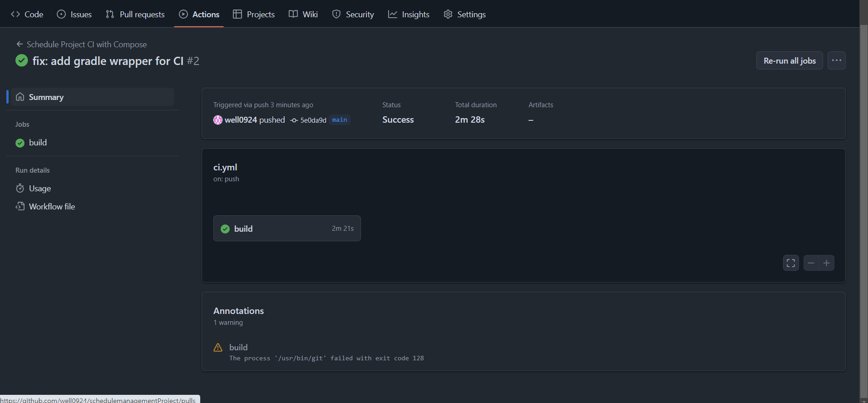This screenshot has height=403, width=868.
Task: Open the Pull requests tab
Action: (135, 14)
